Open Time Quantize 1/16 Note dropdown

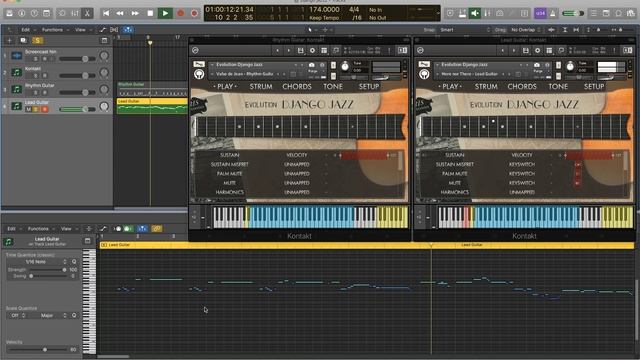click(41, 262)
